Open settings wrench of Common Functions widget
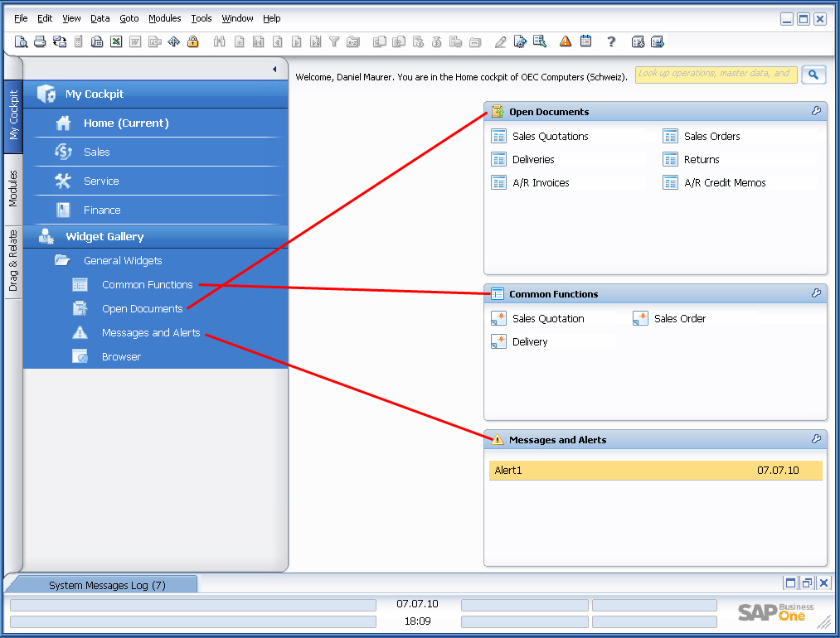The height and width of the screenshot is (638, 840). coord(817,292)
